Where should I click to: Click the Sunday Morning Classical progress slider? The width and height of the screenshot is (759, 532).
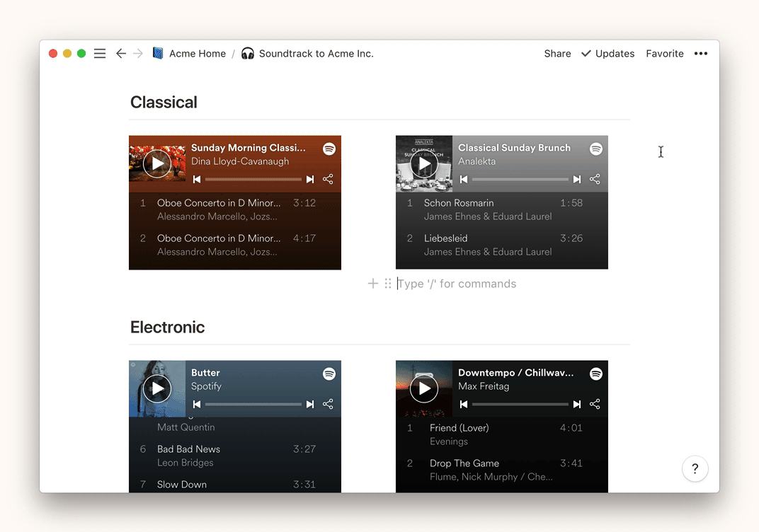253,180
